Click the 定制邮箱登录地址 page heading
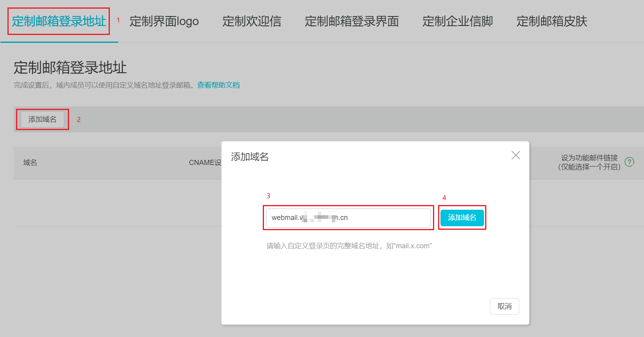The image size is (644, 337). (x=70, y=68)
